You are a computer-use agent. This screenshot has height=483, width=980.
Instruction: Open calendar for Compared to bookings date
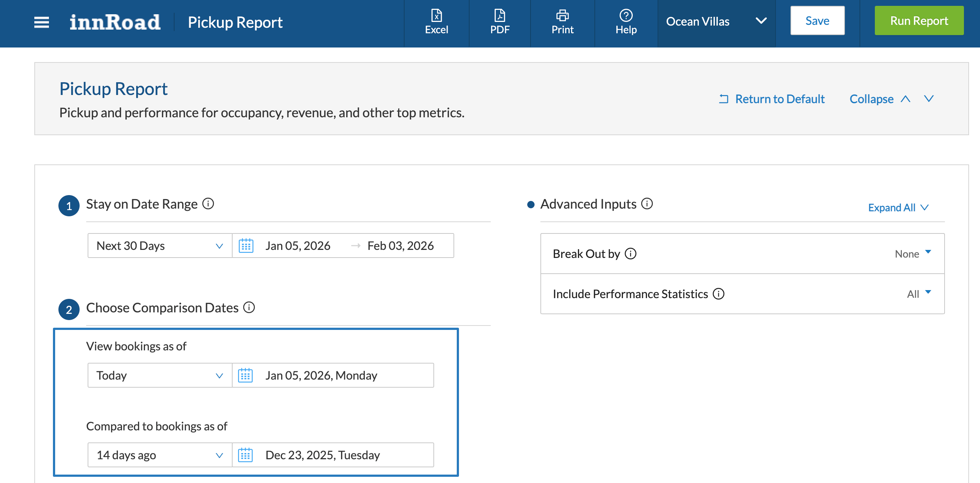click(x=245, y=455)
